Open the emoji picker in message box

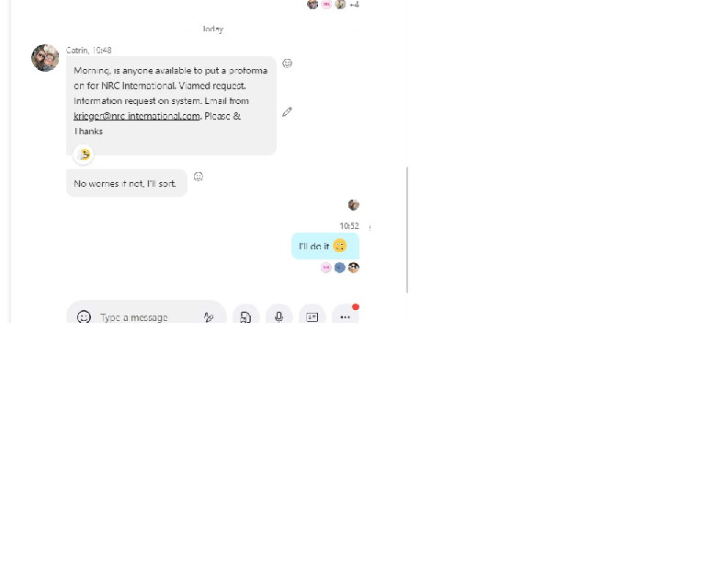[84, 316]
